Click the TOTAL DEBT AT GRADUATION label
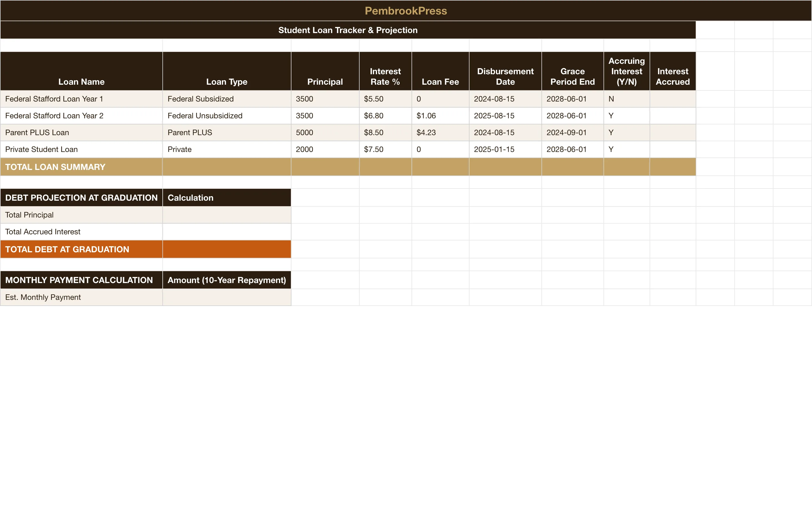Screen dimensions: 812x522 [x=81, y=249]
